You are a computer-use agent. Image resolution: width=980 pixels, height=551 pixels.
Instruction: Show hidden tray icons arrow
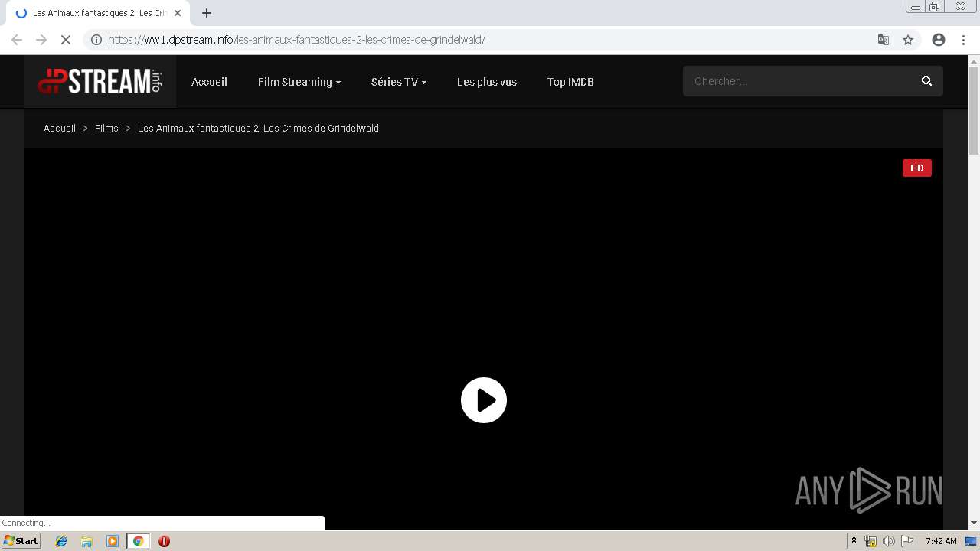[x=854, y=541]
